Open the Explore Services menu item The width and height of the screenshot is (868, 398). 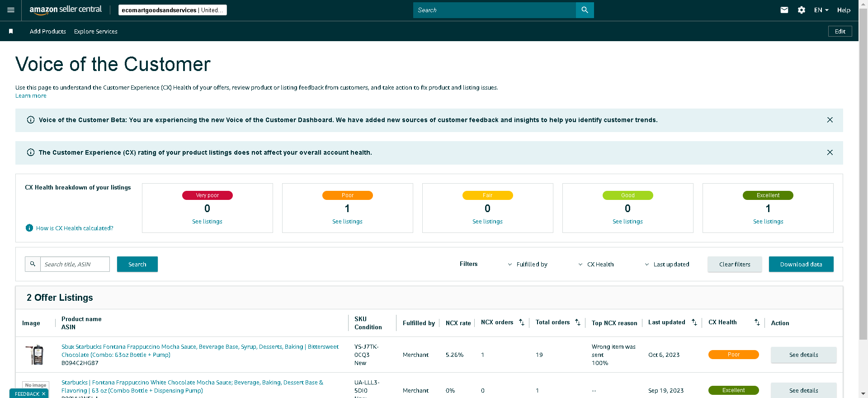coord(96,31)
